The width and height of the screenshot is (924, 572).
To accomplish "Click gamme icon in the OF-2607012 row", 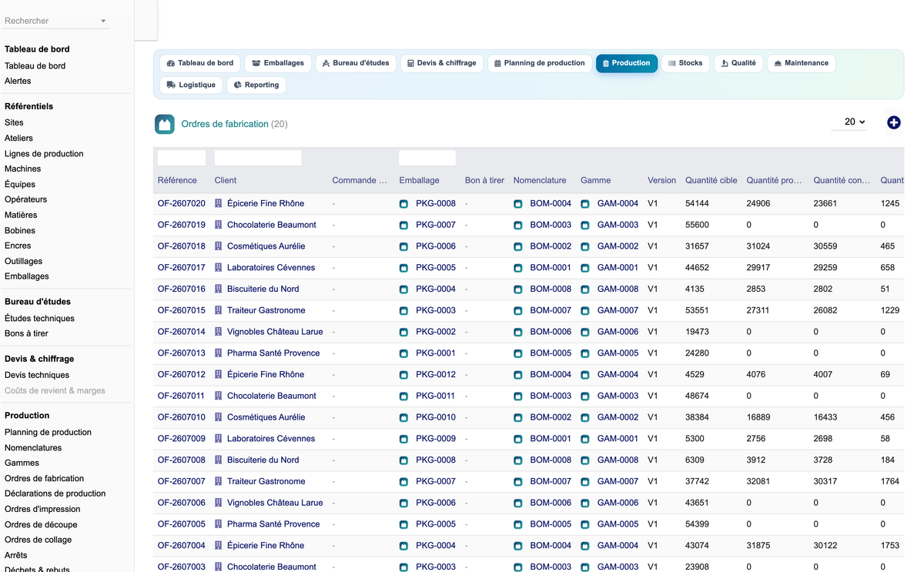I will tap(585, 375).
